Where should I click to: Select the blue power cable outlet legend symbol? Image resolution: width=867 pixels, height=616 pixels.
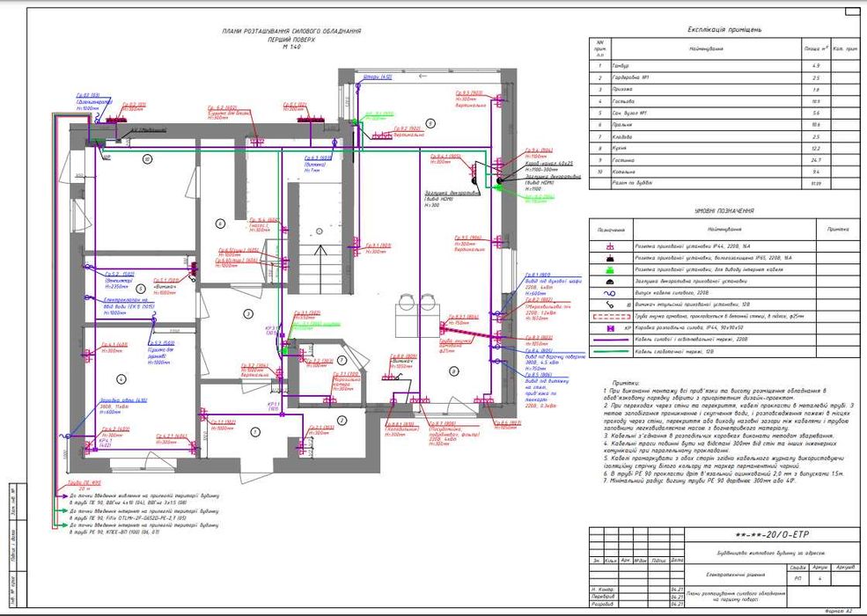coord(611,293)
